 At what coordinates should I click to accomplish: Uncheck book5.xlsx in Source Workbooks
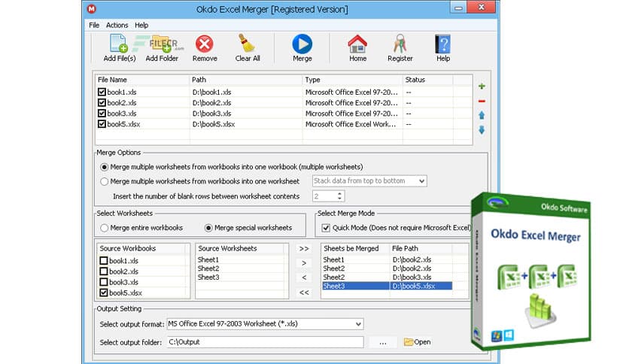[x=104, y=293]
